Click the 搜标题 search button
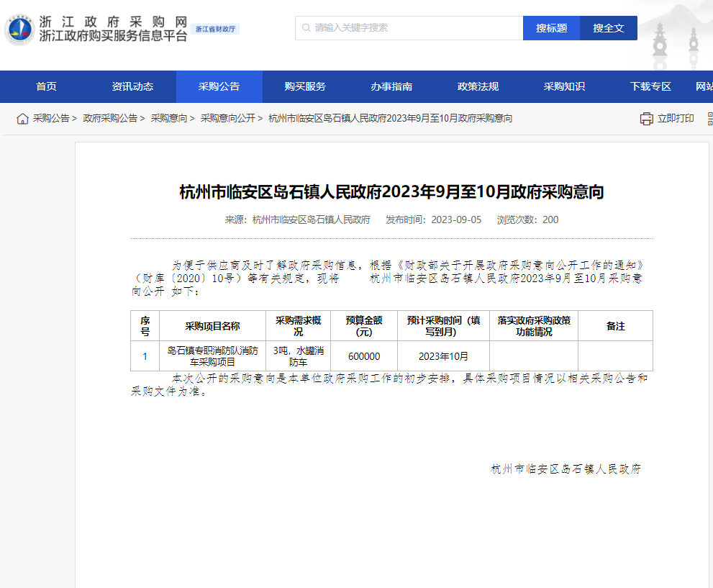 551,28
